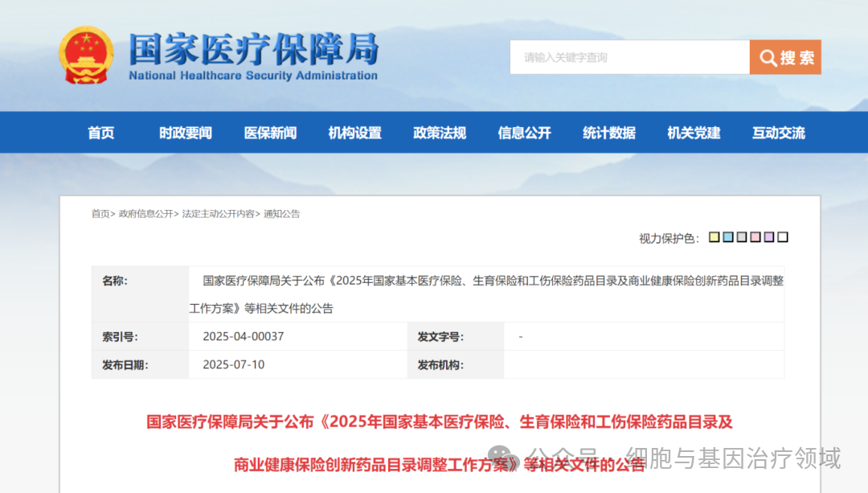Click the 发布日期 label
The image size is (868, 493).
125,365
